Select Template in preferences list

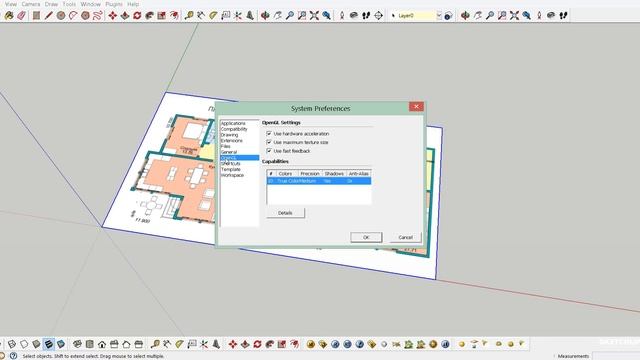click(231, 169)
